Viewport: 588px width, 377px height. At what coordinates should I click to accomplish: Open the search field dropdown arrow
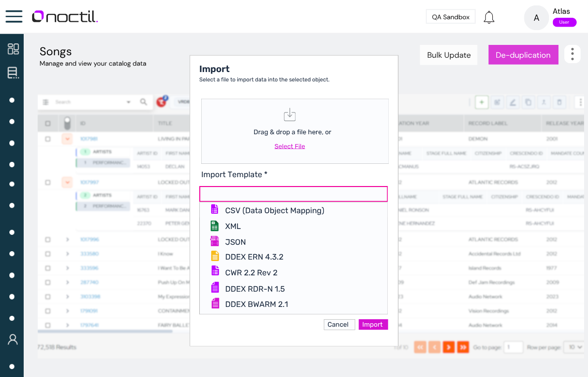128,102
